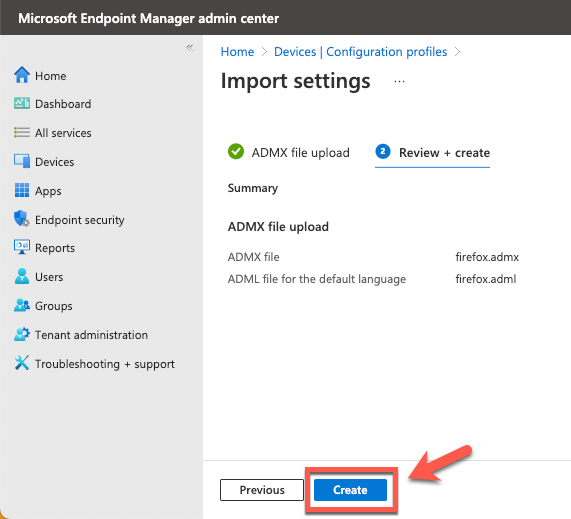
Task: Open the Dashboard chart icon
Action: (x=22, y=103)
